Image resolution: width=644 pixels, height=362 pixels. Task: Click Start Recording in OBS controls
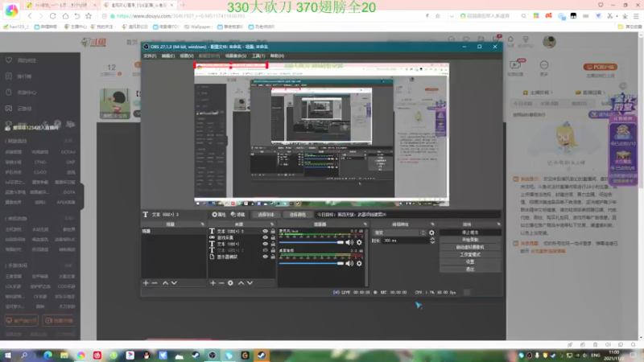tap(470, 240)
